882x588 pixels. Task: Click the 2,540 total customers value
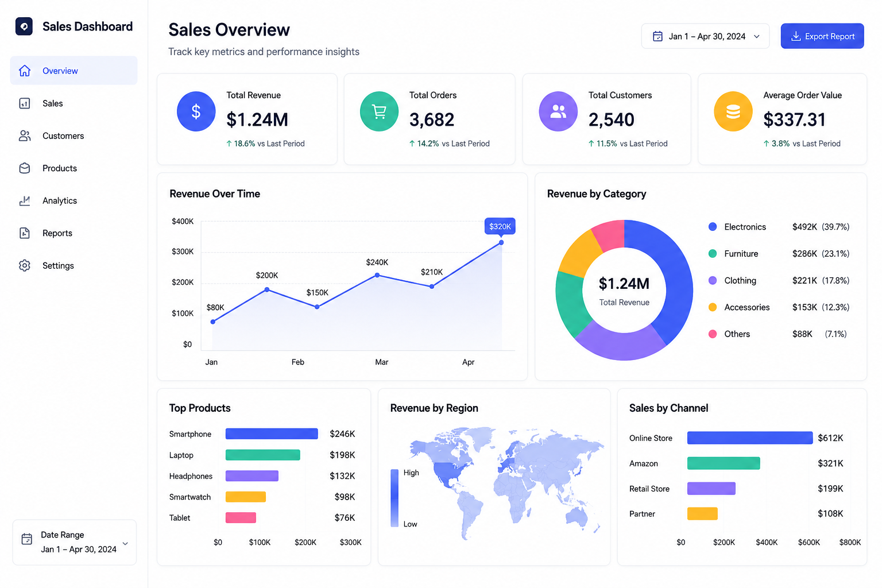[612, 119]
